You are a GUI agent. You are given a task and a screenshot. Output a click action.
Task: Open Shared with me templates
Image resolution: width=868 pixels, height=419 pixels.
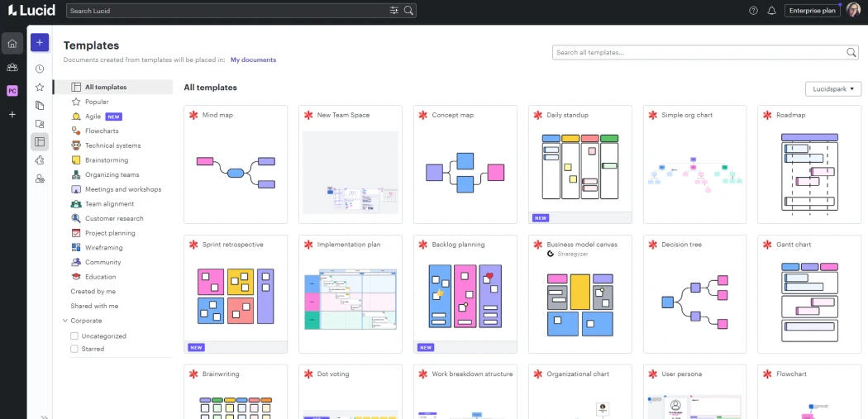click(94, 306)
